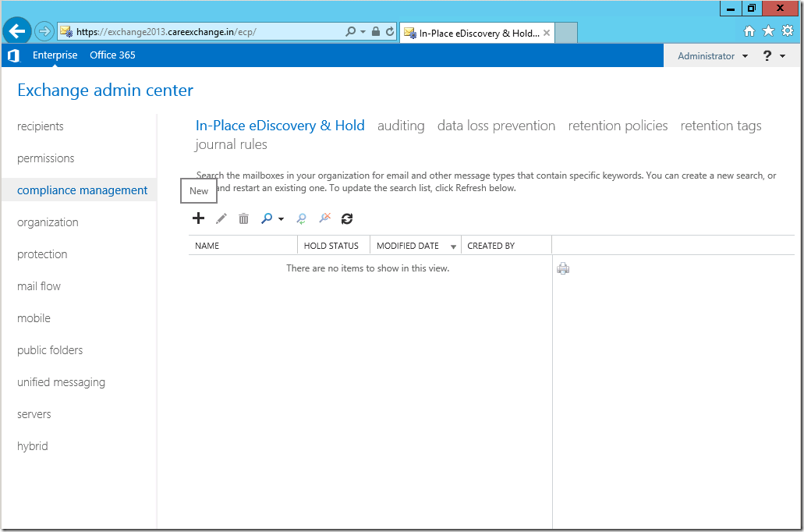
Task: Click the Exchange admin center title
Action: [x=105, y=90]
